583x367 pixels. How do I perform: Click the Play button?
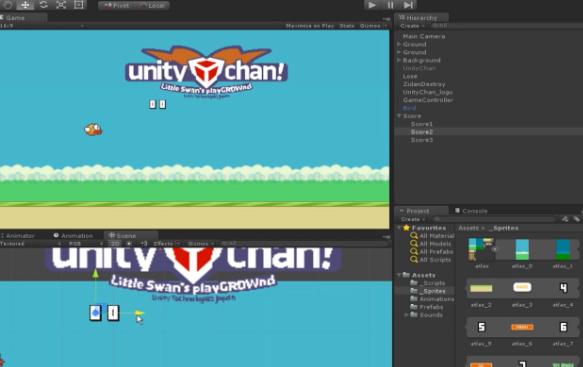click(371, 5)
